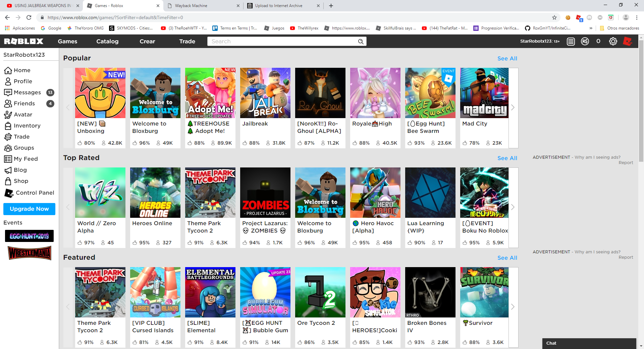The image size is (644, 349).
Task: Click the Roblox search input field
Action: click(x=287, y=41)
